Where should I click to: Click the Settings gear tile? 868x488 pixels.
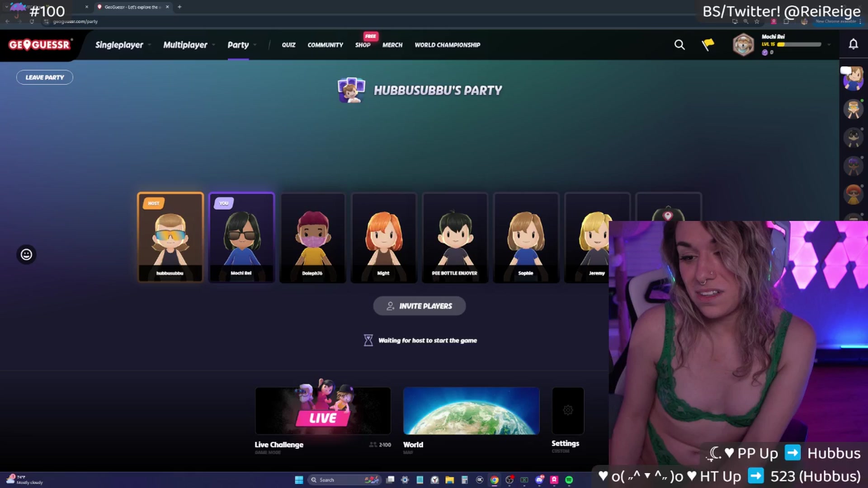(568, 410)
